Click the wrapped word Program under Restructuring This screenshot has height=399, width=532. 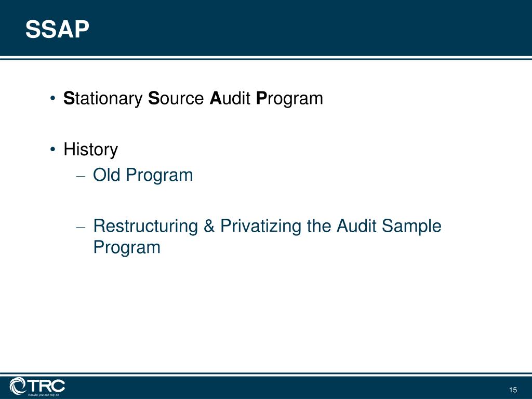(127, 247)
